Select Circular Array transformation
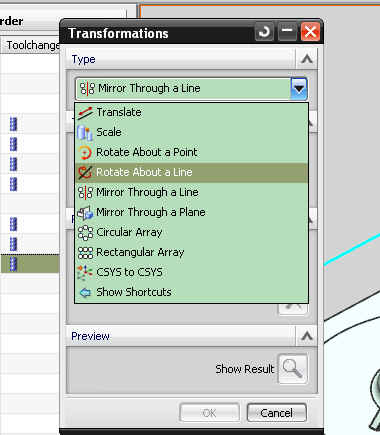 tap(191, 232)
